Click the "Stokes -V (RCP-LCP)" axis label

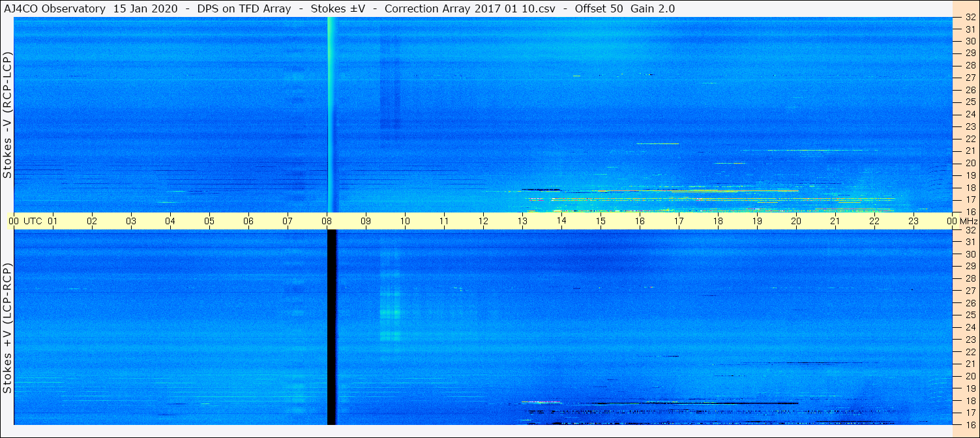pos(7,114)
